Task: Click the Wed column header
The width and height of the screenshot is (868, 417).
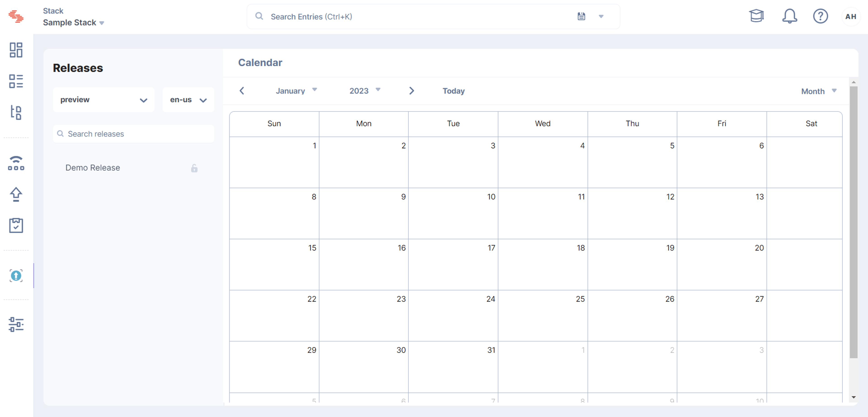Action: click(543, 123)
